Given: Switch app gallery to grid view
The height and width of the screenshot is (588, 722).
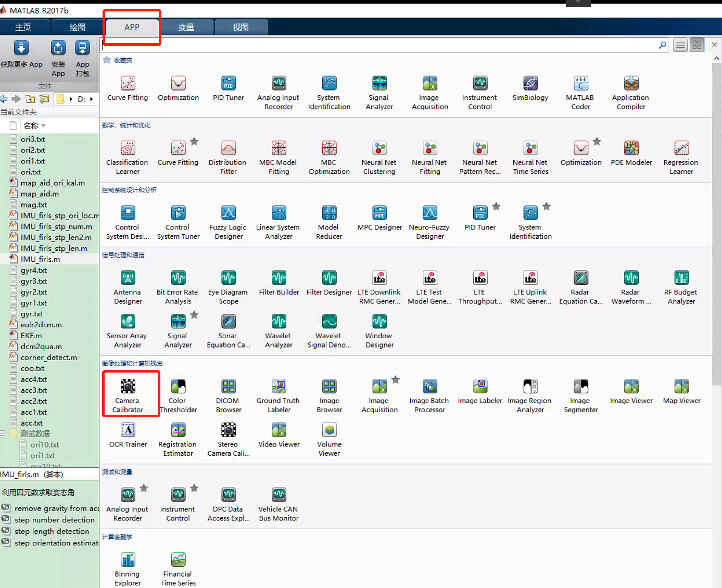Looking at the screenshot, I should click(x=697, y=45).
